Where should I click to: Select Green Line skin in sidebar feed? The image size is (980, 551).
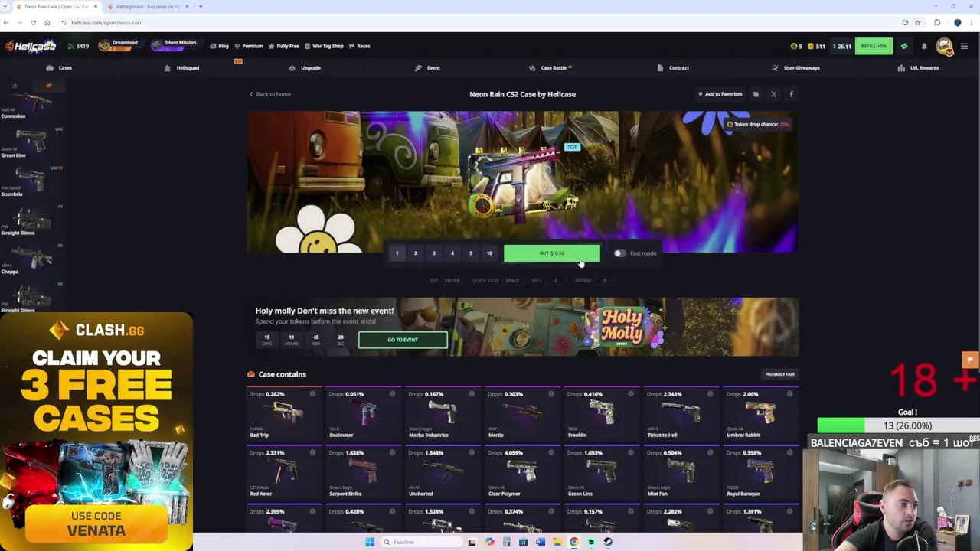pos(32,143)
